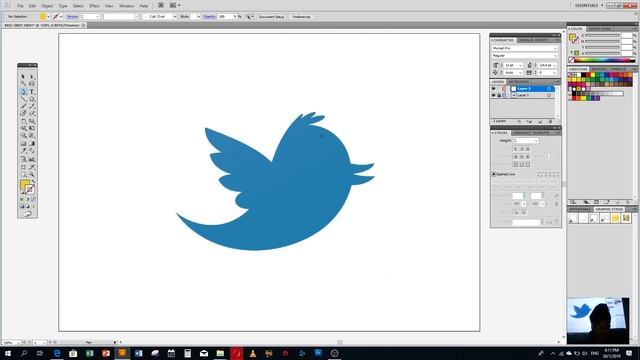Click the Layers panel trash icon
640x360 pixels.
[x=550, y=122]
